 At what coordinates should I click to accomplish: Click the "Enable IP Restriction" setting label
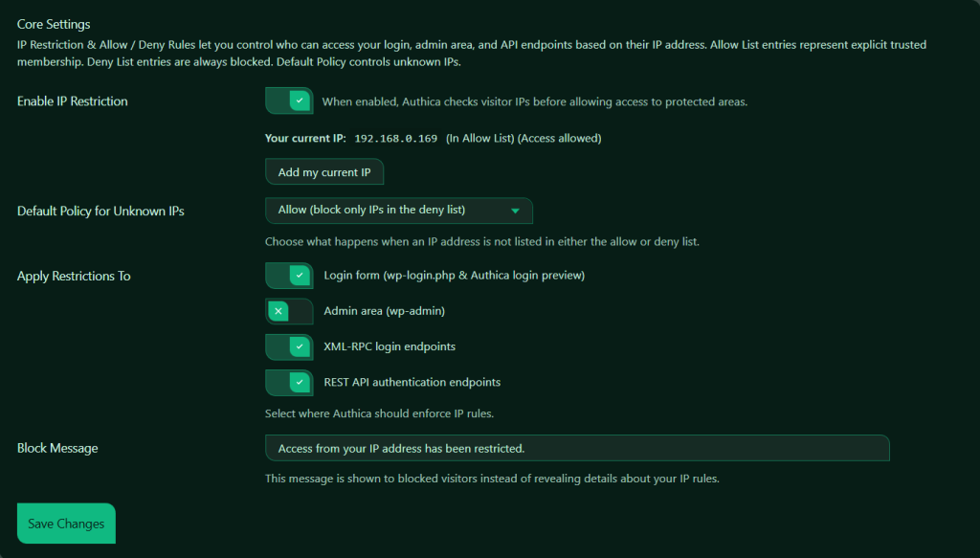[x=73, y=101]
